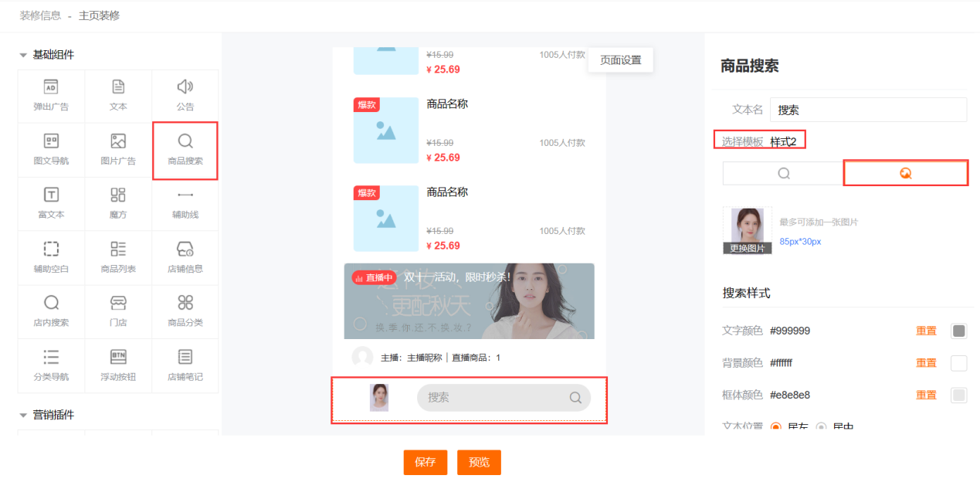Select the 店铺信息 shop info component
980x499 pixels.
185,257
